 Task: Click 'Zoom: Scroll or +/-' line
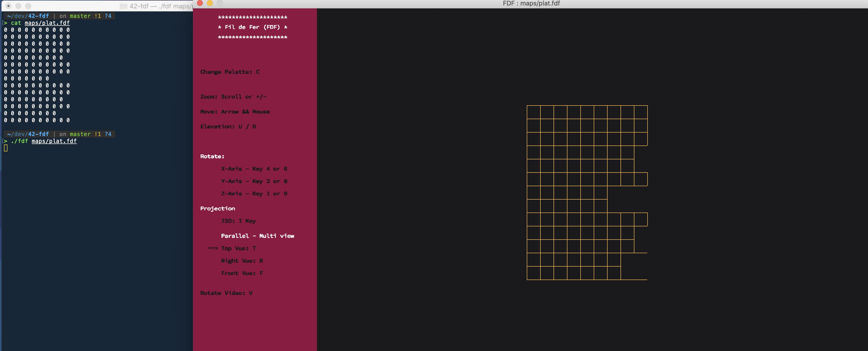tap(233, 97)
